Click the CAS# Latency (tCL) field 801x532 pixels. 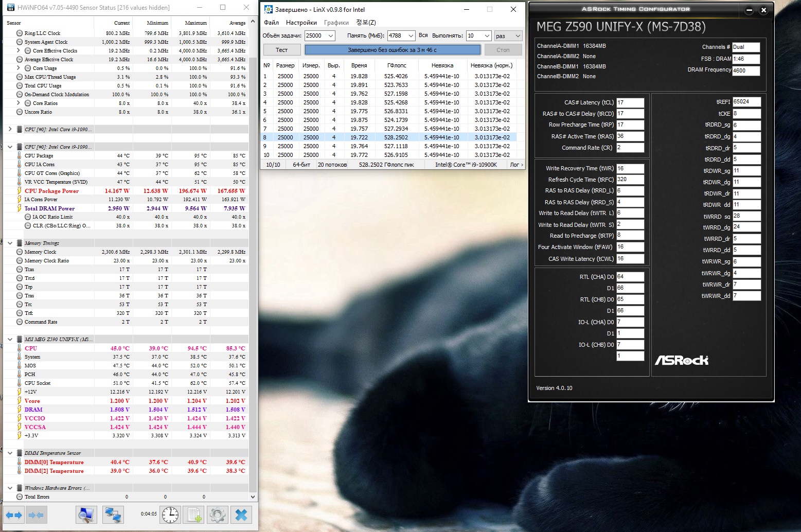tap(630, 102)
